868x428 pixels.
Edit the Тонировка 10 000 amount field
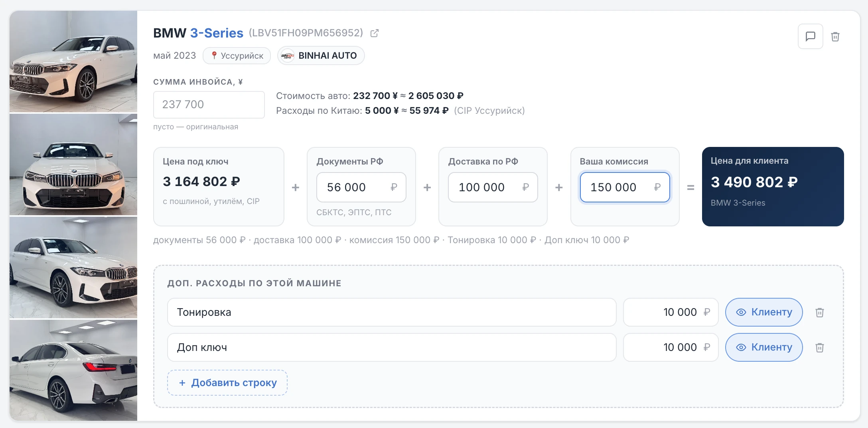coord(671,312)
